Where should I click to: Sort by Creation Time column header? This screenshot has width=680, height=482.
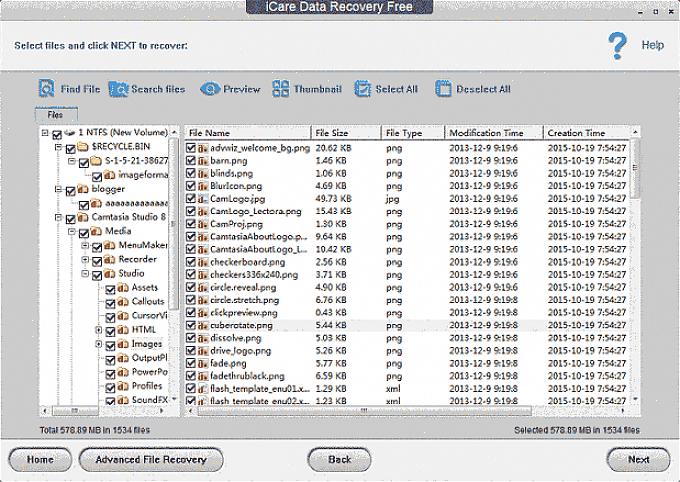587,133
